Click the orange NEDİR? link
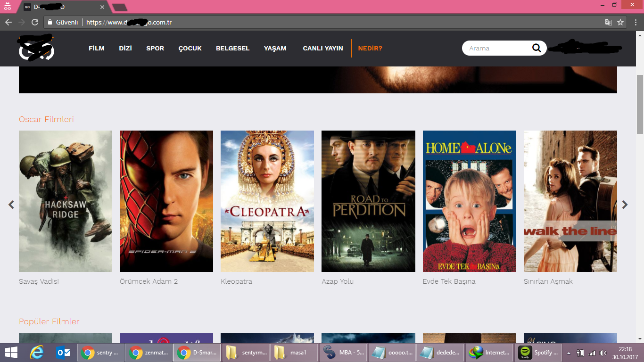 tap(370, 49)
